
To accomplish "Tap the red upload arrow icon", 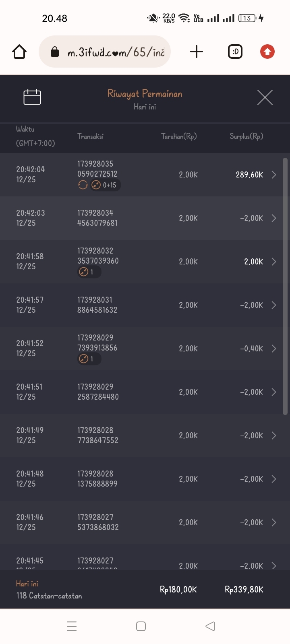I will [x=267, y=52].
